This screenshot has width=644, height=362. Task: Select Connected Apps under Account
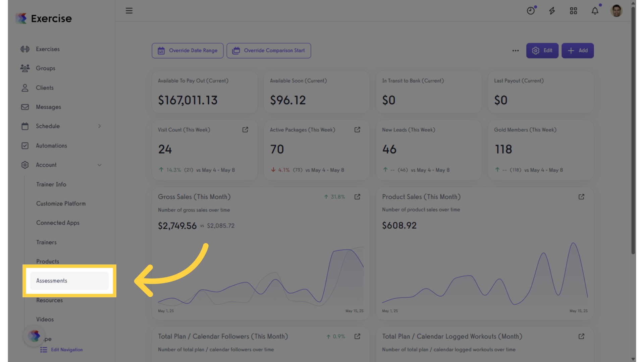click(x=58, y=223)
